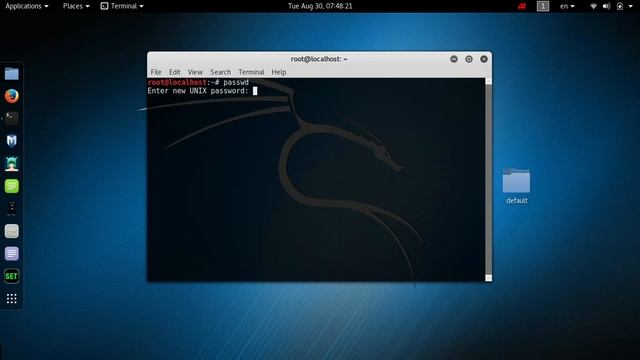
Task: Open the purple notes icon in the dock
Action: pos(11,253)
